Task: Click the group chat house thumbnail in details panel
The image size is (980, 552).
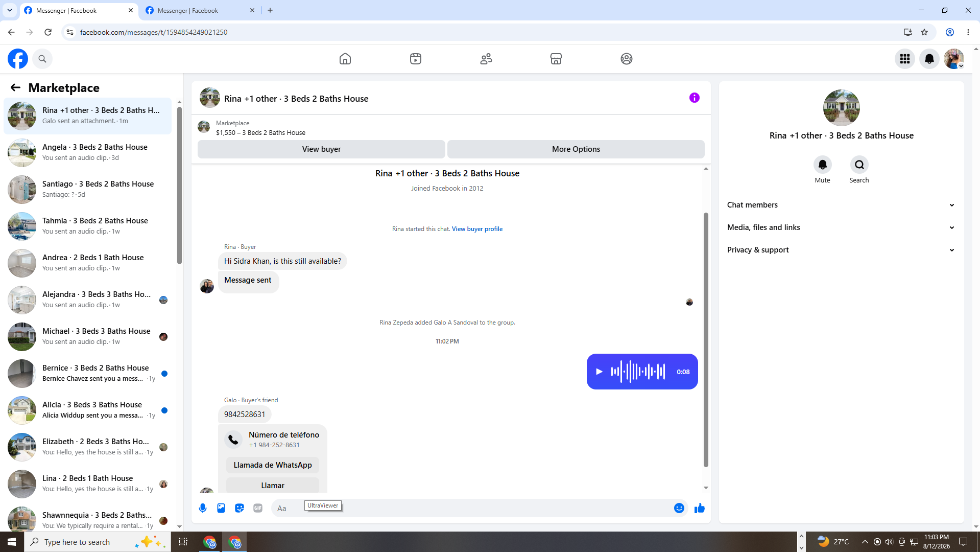Action: coord(842,108)
